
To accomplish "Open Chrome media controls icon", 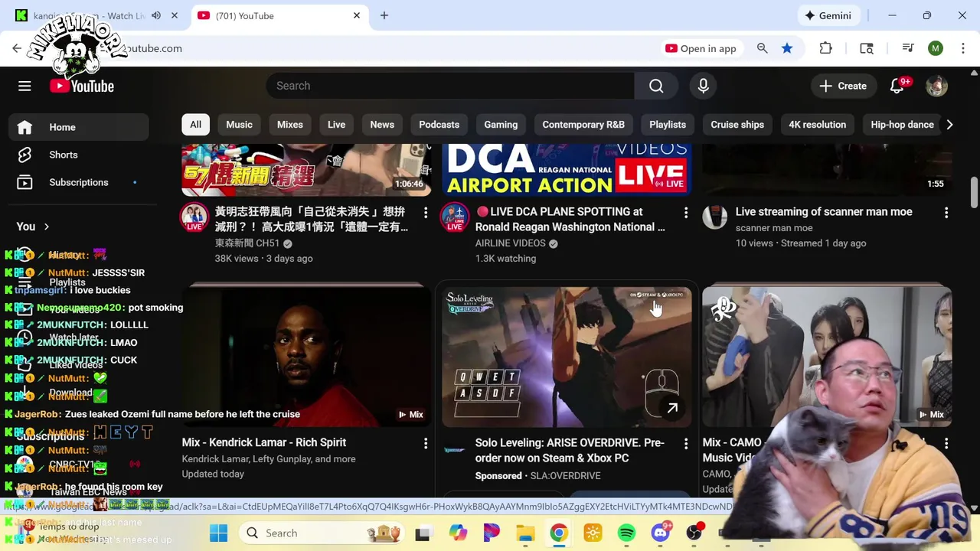I will 908,48.
